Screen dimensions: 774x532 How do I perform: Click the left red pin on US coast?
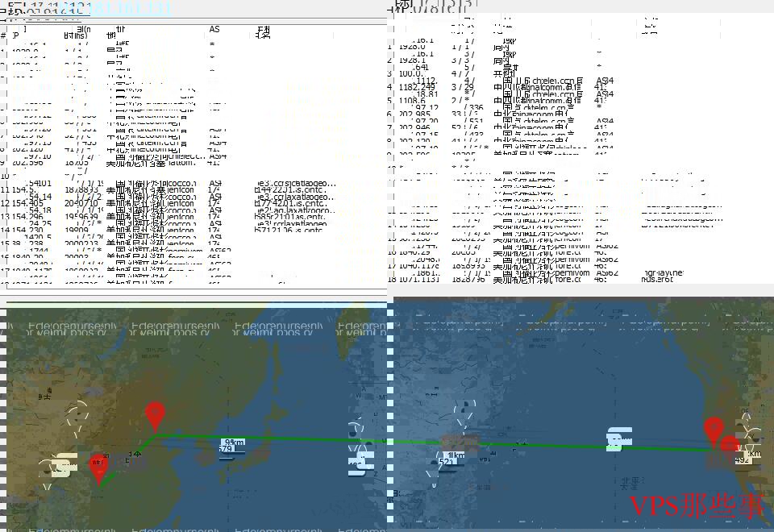point(714,430)
